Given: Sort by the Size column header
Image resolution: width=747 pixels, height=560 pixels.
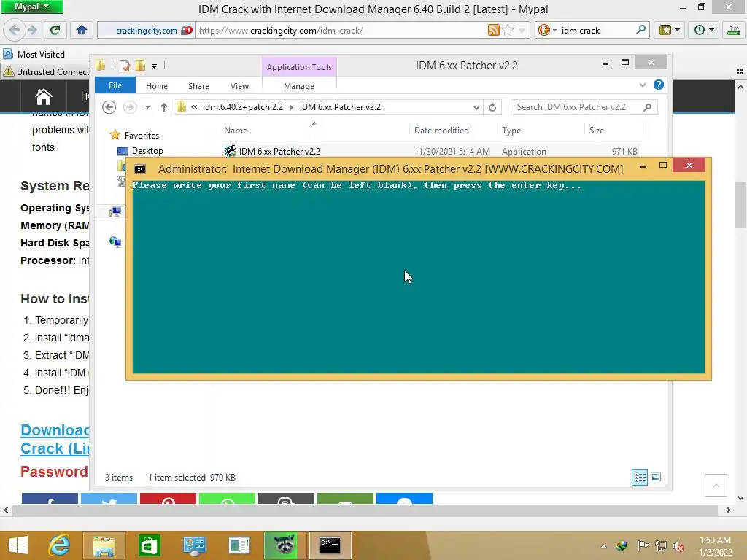Looking at the screenshot, I should click(x=614, y=130).
